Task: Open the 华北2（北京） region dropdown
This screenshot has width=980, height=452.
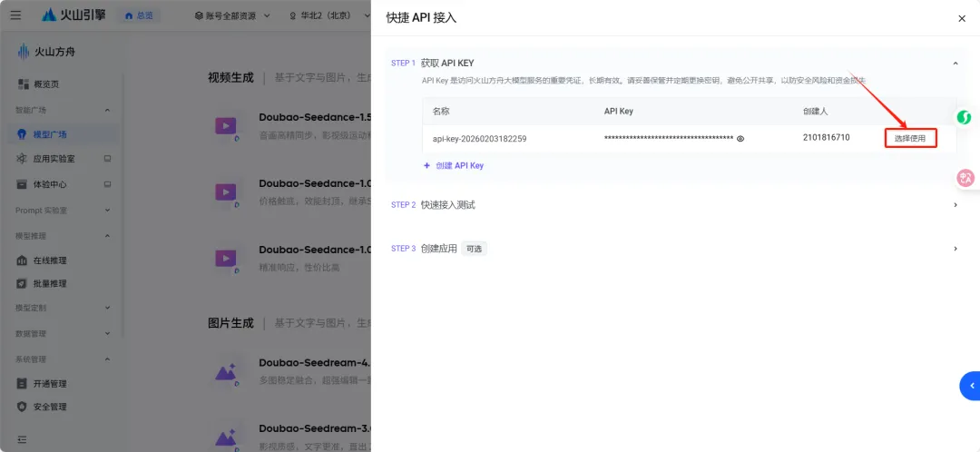Action: tap(329, 15)
